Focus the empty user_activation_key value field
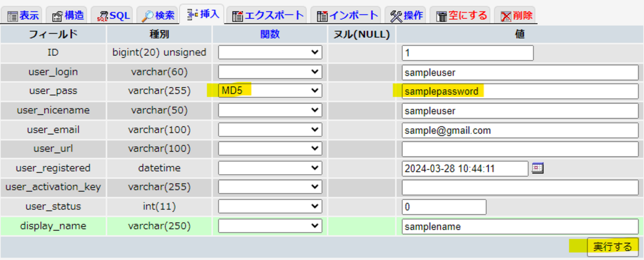The image size is (644, 260). [520, 188]
